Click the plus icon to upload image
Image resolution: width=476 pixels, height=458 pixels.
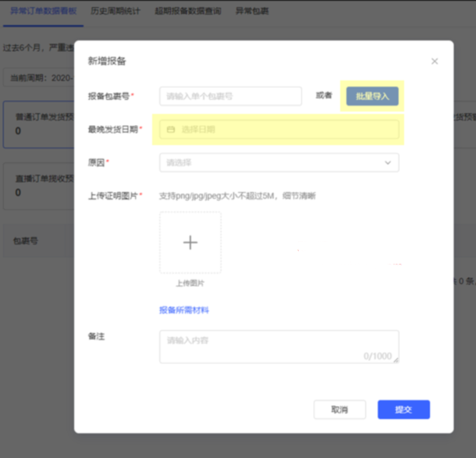click(x=190, y=243)
